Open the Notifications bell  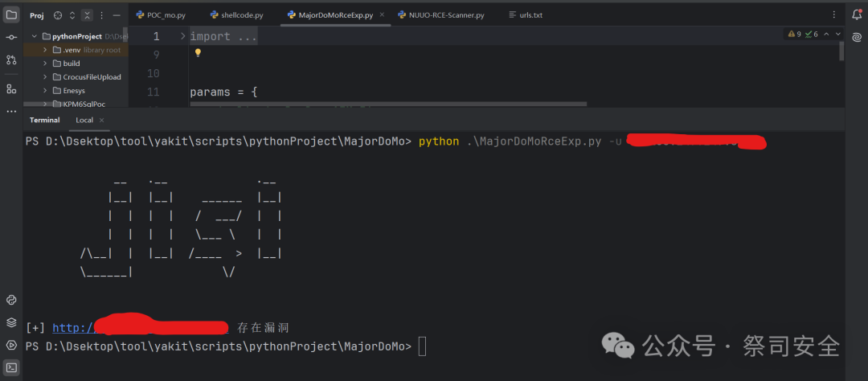tap(857, 15)
